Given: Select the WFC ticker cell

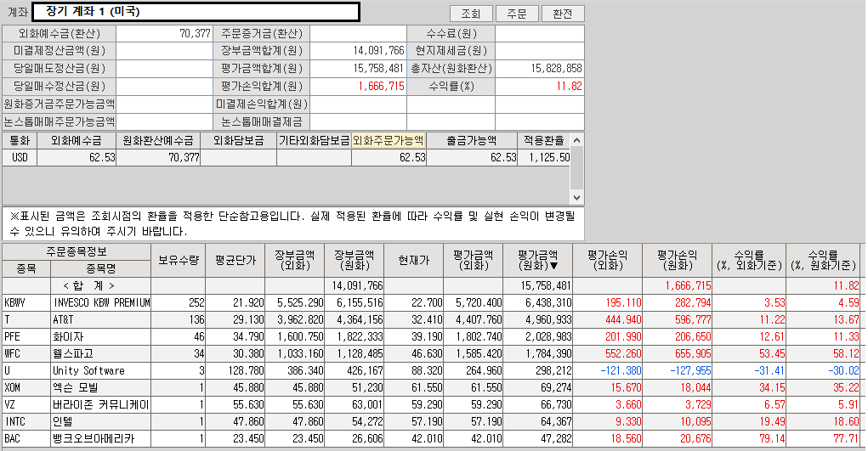Looking at the screenshot, I should [x=26, y=353].
